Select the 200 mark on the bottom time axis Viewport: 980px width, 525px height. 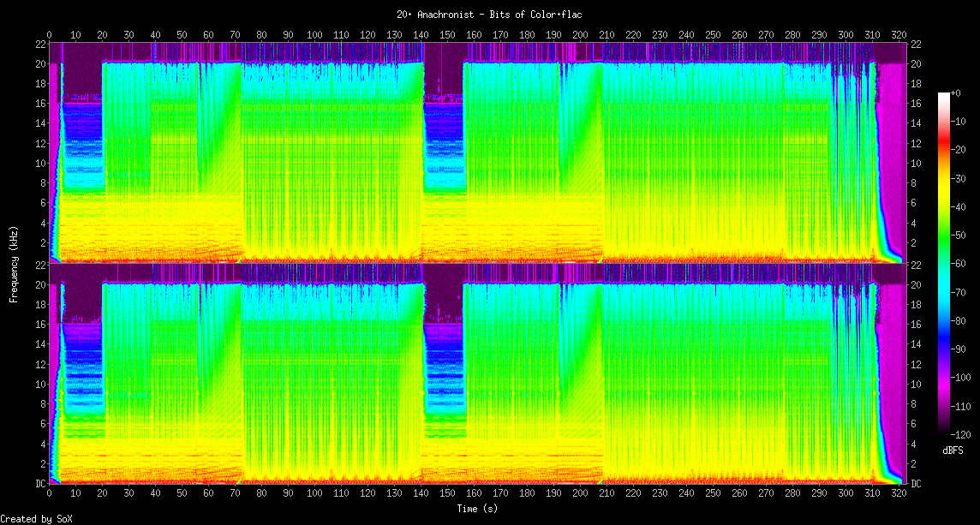point(581,494)
